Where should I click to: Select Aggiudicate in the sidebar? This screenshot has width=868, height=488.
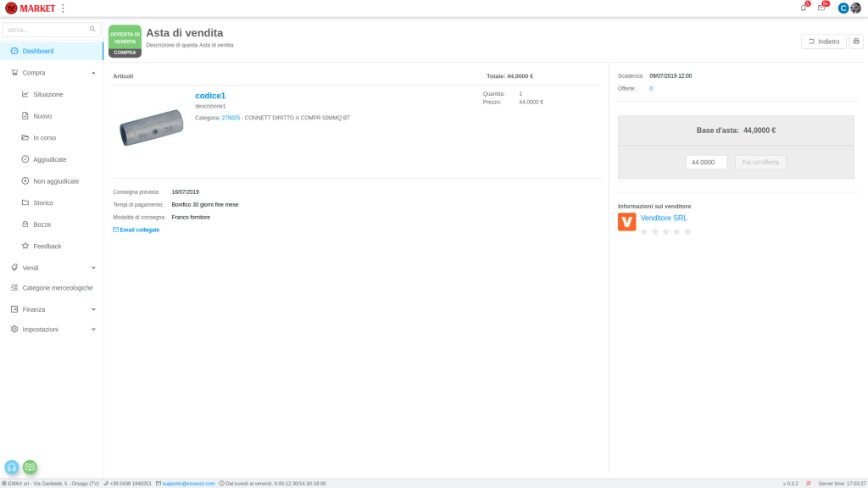[x=49, y=159]
